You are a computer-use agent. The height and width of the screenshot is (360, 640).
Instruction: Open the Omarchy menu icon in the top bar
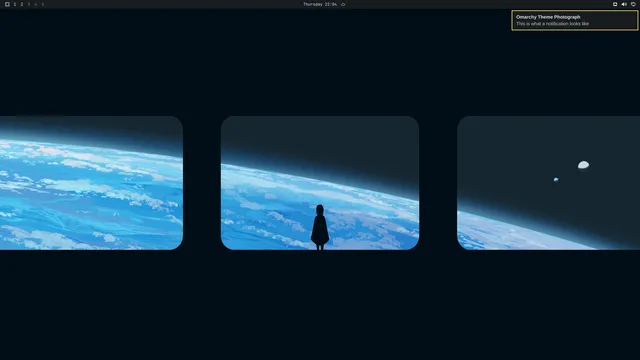(7, 4)
